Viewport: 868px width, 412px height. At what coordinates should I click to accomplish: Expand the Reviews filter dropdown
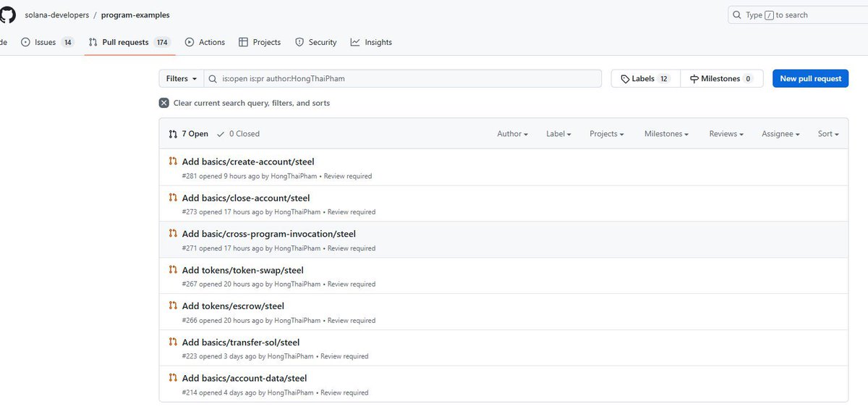[x=726, y=134]
